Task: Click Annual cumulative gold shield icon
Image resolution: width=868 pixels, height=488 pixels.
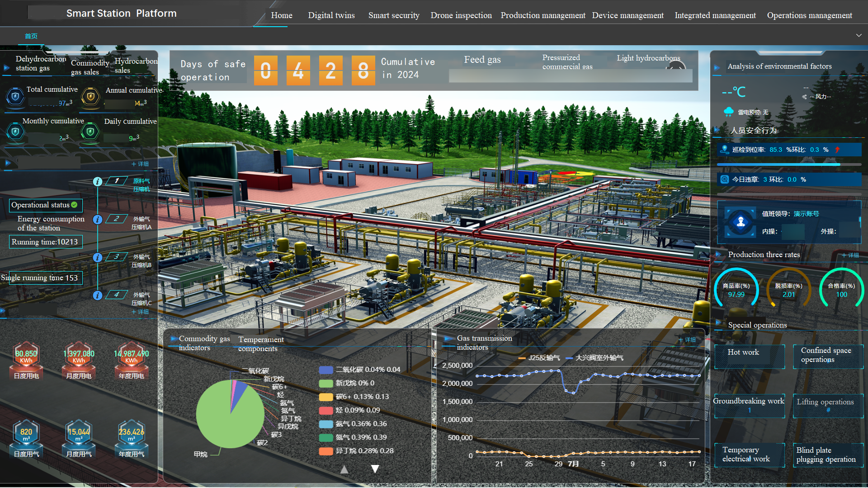Action: pyautogui.click(x=90, y=96)
